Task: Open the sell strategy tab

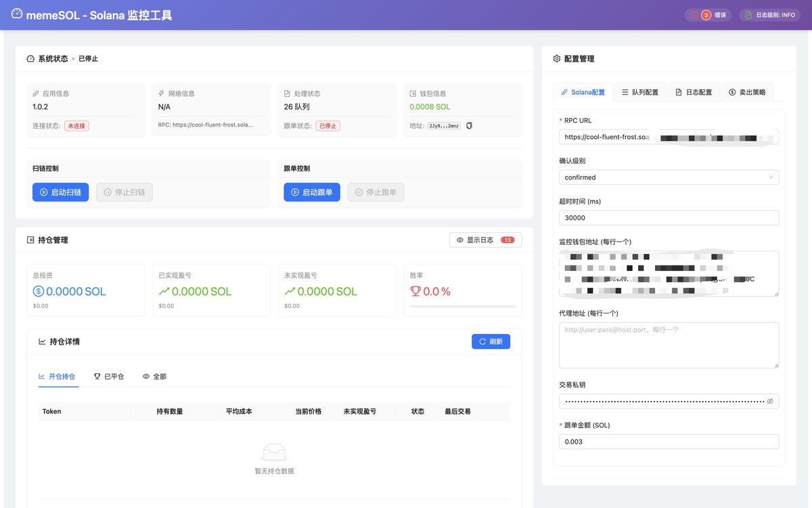Action: click(747, 92)
